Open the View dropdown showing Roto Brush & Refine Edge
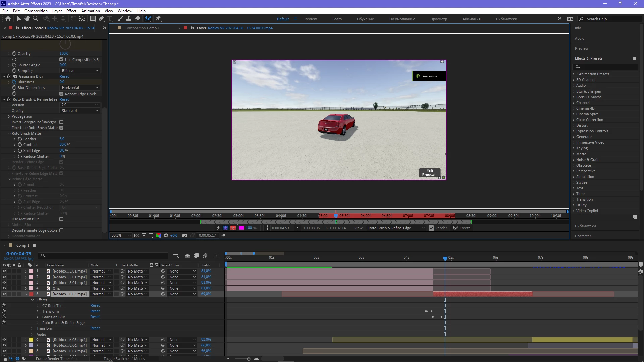644x362 pixels. [396, 228]
